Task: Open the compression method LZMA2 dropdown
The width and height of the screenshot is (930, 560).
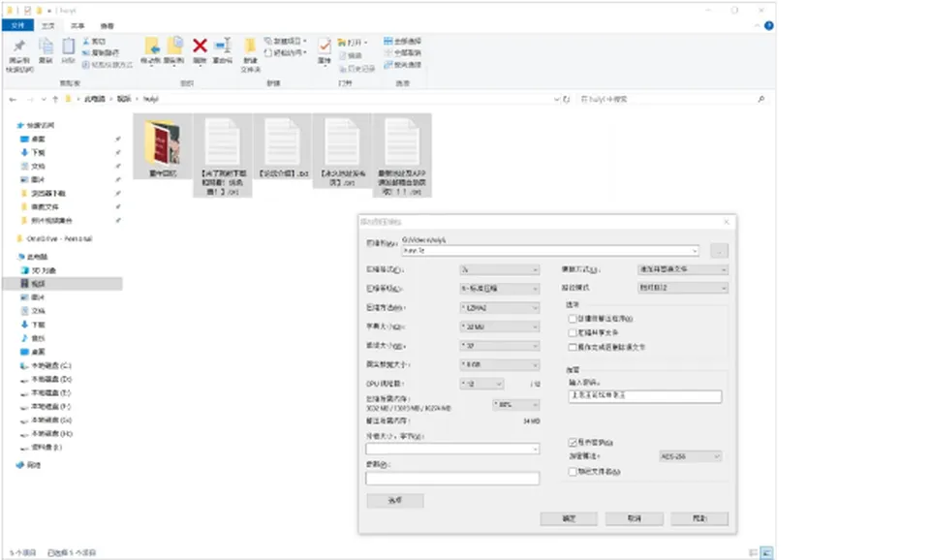Action: point(500,308)
